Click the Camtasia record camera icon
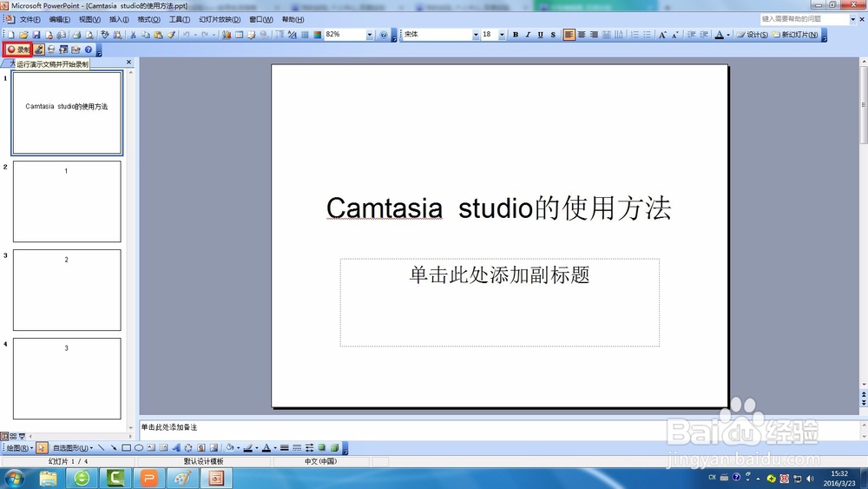 51,50
